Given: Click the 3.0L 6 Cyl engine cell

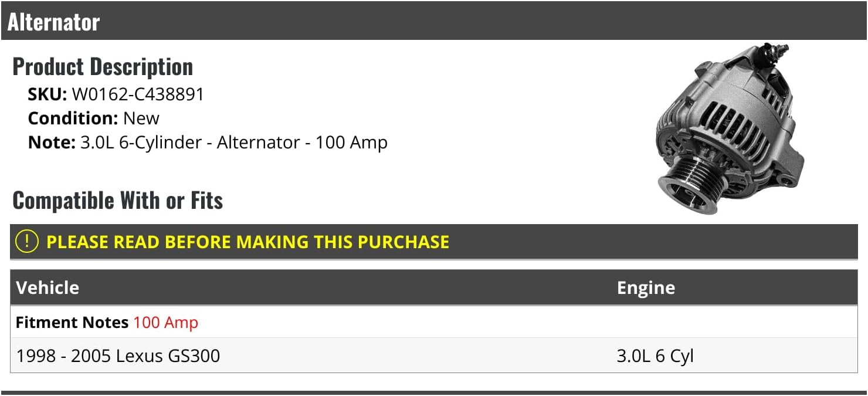Looking at the screenshot, I should pyautogui.click(x=655, y=356).
